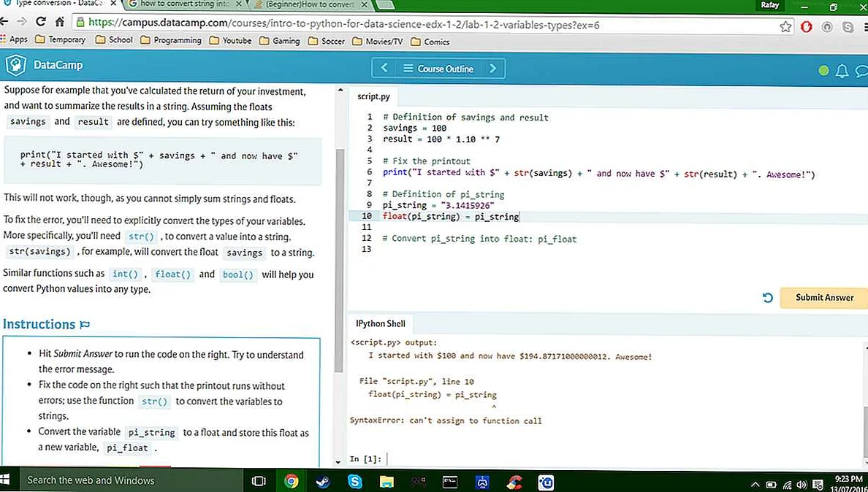The width and height of the screenshot is (868, 492).
Task: Select the script.py editor tab
Action: tap(373, 96)
